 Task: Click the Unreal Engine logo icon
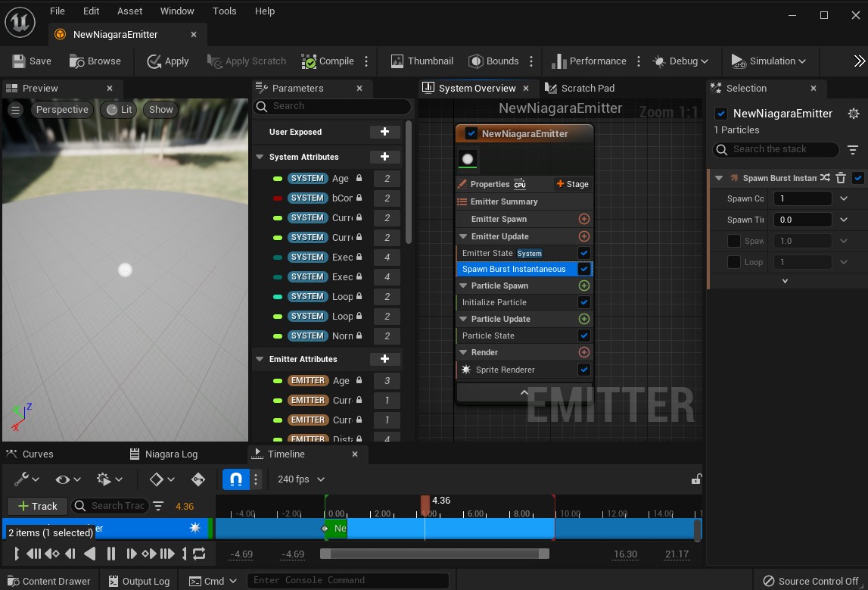click(20, 22)
